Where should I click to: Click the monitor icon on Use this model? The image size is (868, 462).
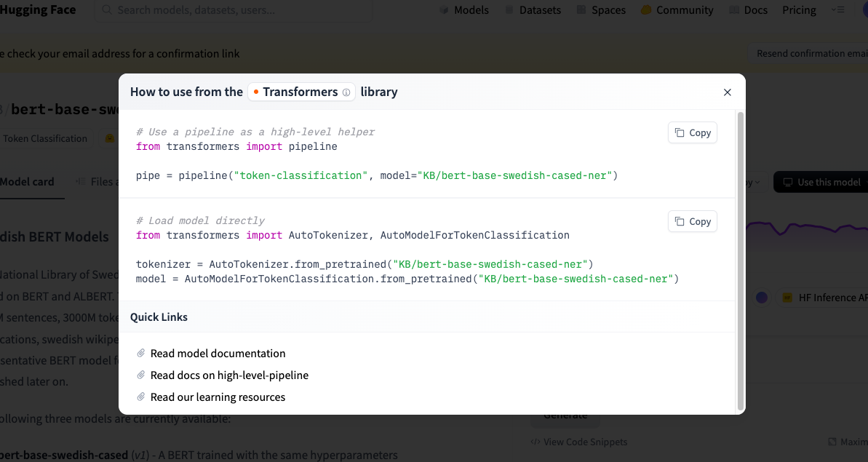tap(788, 182)
